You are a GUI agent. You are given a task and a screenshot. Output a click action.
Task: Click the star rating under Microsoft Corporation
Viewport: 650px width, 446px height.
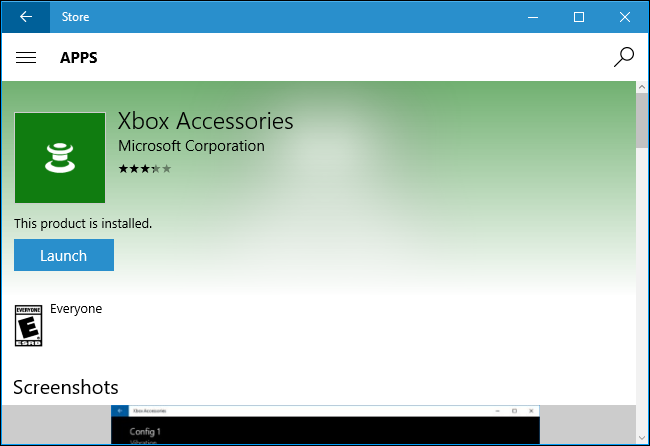point(145,169)
